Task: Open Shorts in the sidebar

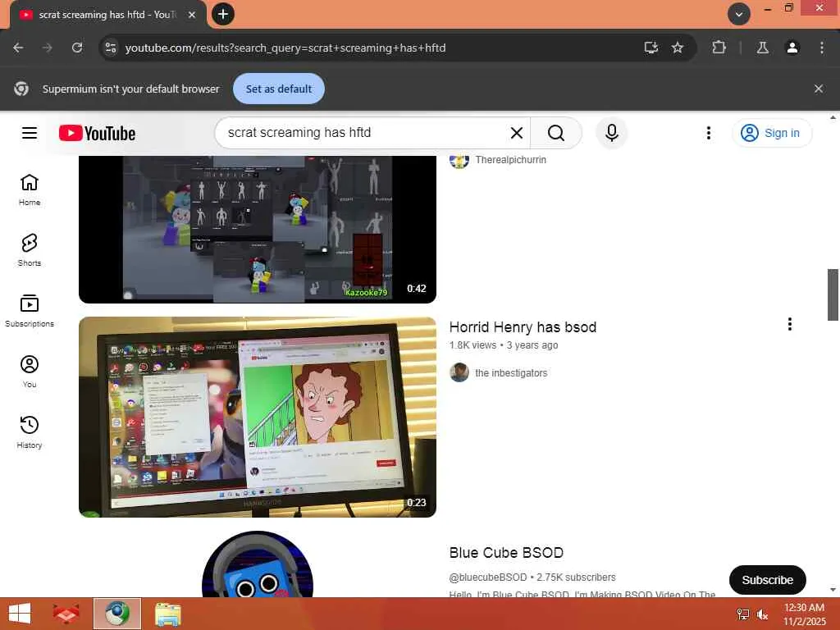Action: (30, 251)
